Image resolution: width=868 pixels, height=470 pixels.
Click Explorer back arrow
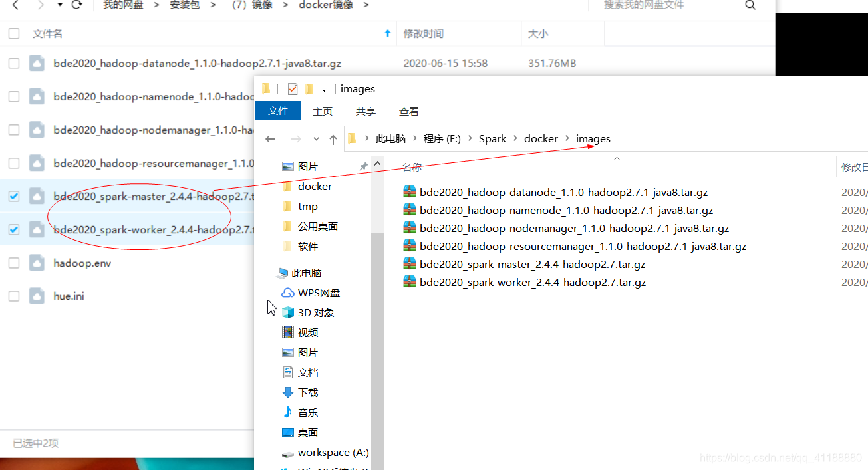[x=270, y=139]
